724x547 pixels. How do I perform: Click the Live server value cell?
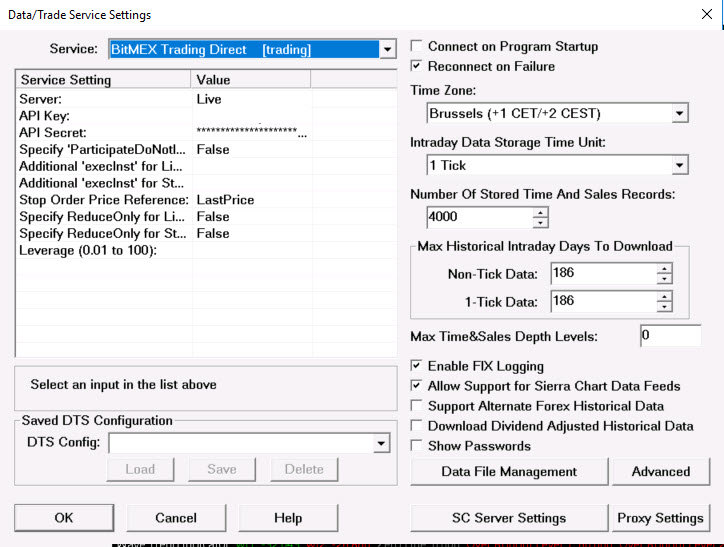point(252,99)
